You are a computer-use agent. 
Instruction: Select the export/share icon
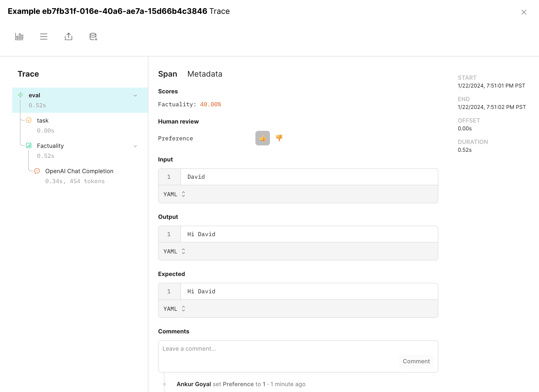coord(68,36)
